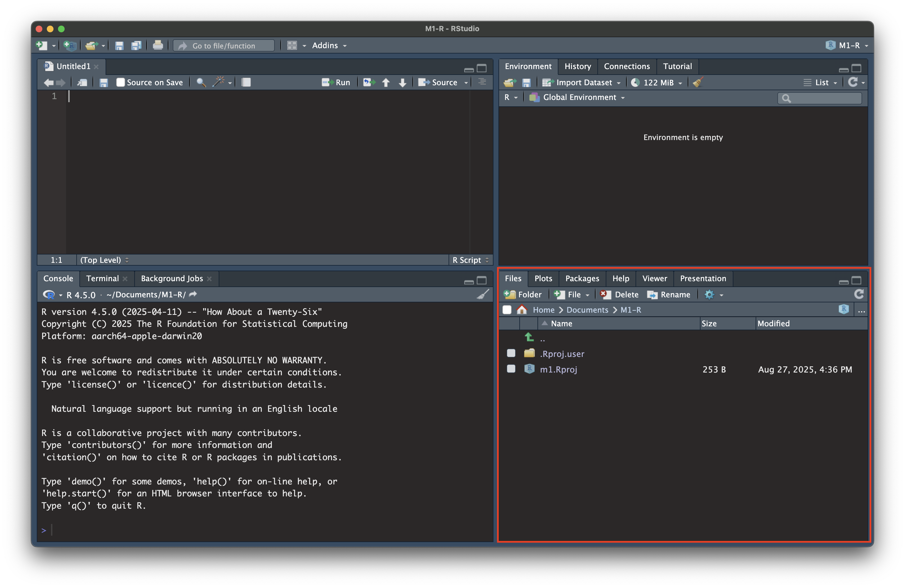Open the 122 MiB memory usage dropdown
Screen dimensions: 905x588
point(657,82)
